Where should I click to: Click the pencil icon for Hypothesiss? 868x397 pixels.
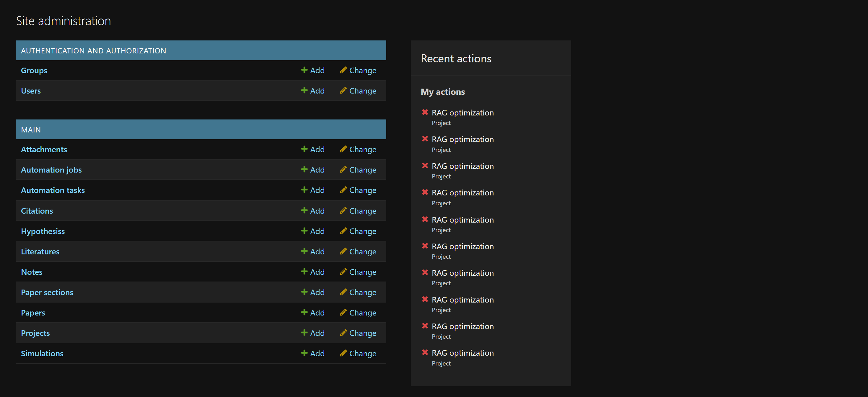[x=343, y=231]
